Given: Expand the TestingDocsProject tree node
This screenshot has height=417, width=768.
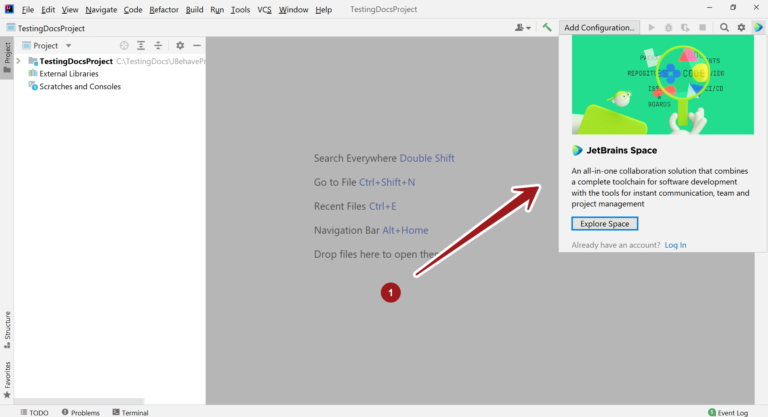Looking at the screenshot, I should coord(19,61).
